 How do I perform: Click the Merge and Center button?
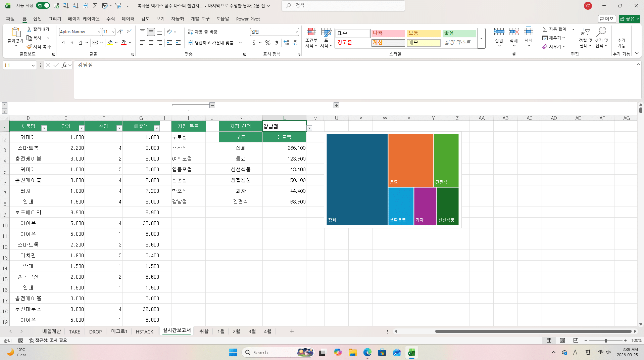(x=211, y=43)
